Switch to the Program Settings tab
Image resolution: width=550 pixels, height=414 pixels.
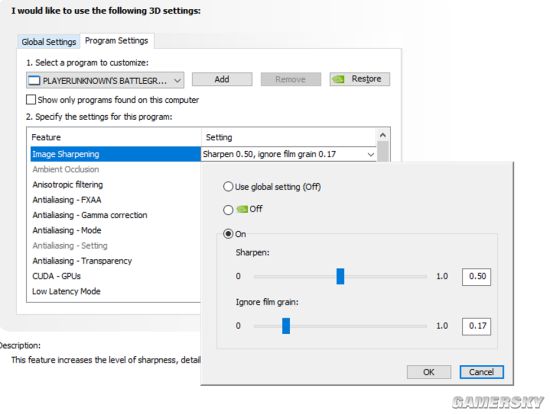[116, 41]
